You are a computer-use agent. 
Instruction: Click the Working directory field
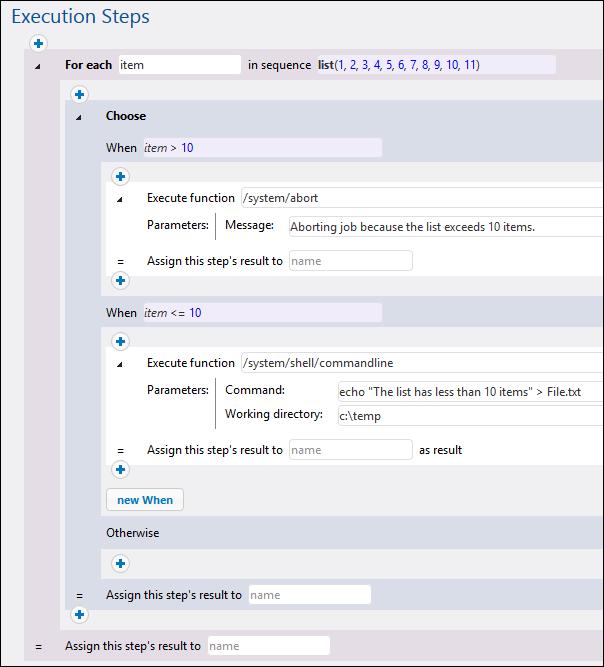470,415
